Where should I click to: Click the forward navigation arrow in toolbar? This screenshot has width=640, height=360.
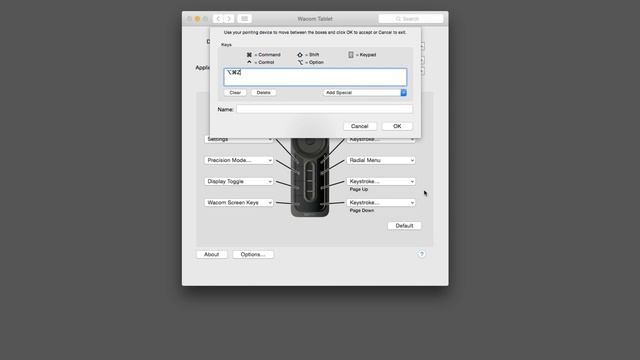tap(229, 19)
